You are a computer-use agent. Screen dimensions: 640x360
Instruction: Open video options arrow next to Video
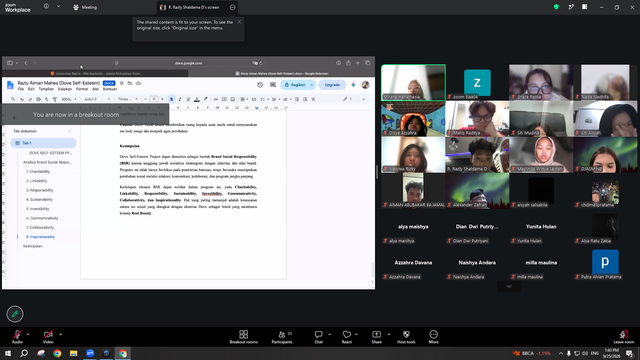[60, 334]
